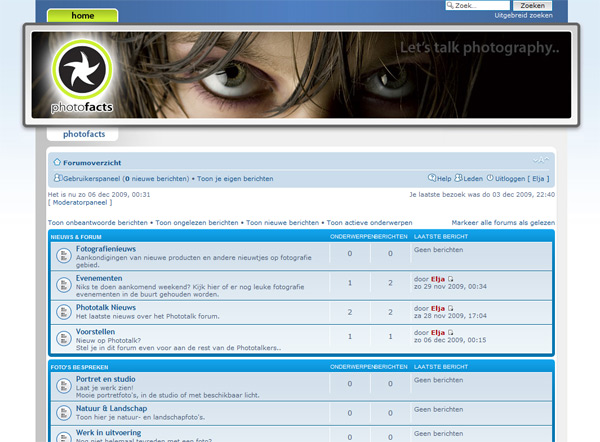The height and width of the screenshot is (442, 600).
Task: Show Toon ongelezen berichten
Action: (x=197, y=223)
